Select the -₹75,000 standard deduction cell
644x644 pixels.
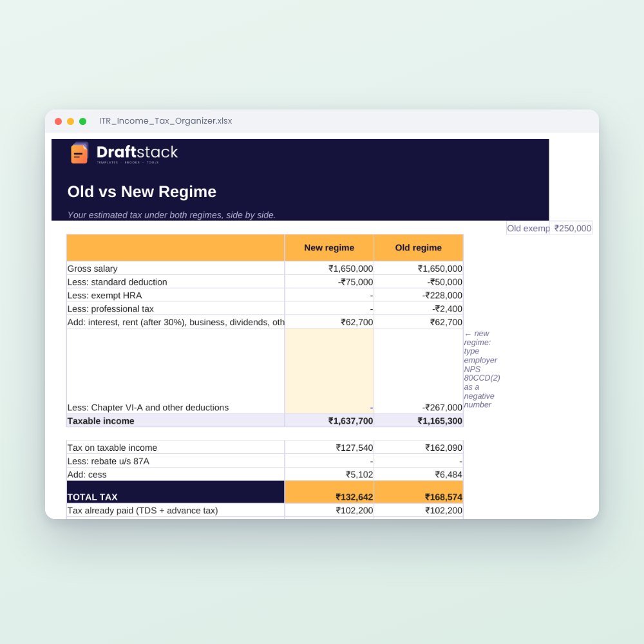pos(329,282)
